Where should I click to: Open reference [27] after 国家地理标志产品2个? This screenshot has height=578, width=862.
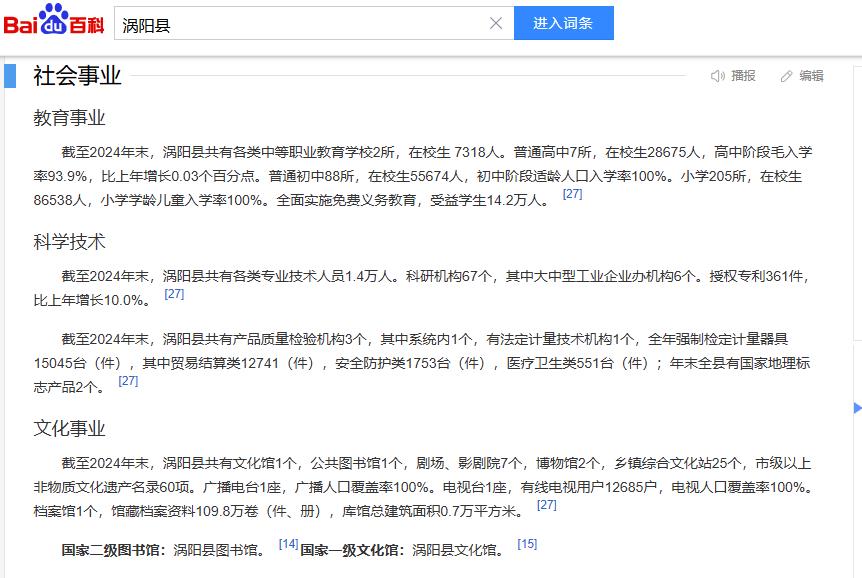coord(128,381)
